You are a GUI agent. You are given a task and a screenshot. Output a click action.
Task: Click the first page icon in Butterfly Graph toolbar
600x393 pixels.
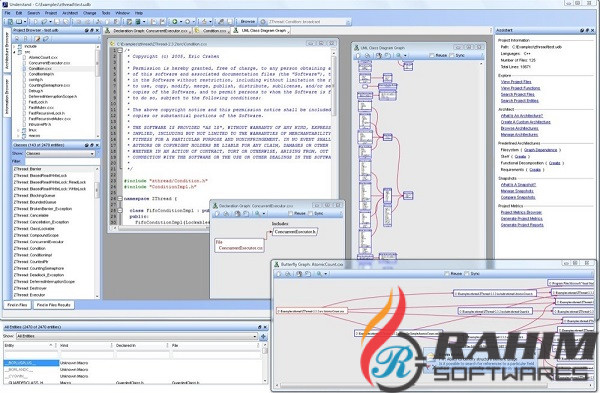[279, 274]
